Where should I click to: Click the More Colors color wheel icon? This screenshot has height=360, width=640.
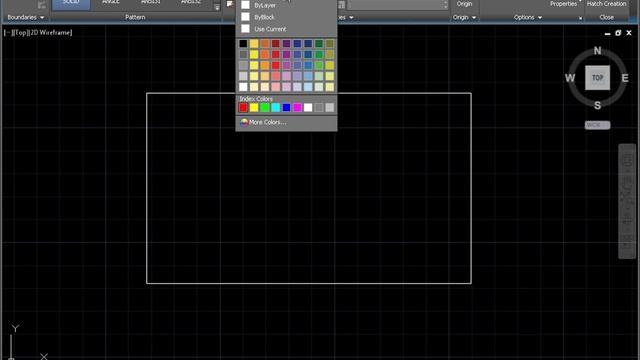coord(244,122)
